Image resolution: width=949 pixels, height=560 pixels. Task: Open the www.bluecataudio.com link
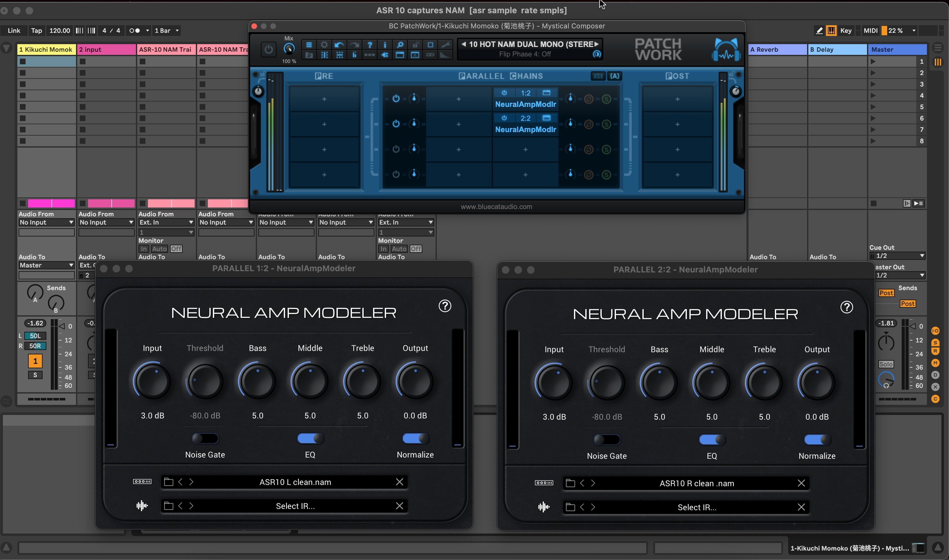pyautogui.click(x=496, y=207)
